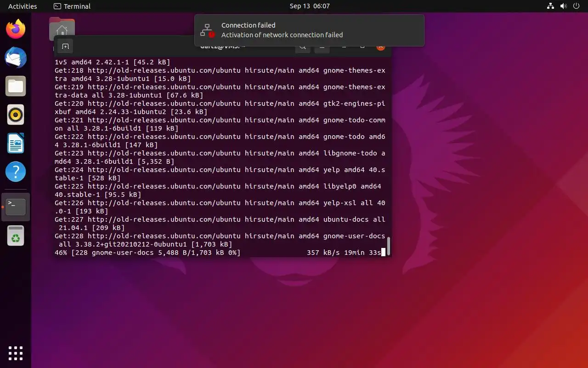
Task: Click the network icon in the top bar
Action: pos(550,6)
